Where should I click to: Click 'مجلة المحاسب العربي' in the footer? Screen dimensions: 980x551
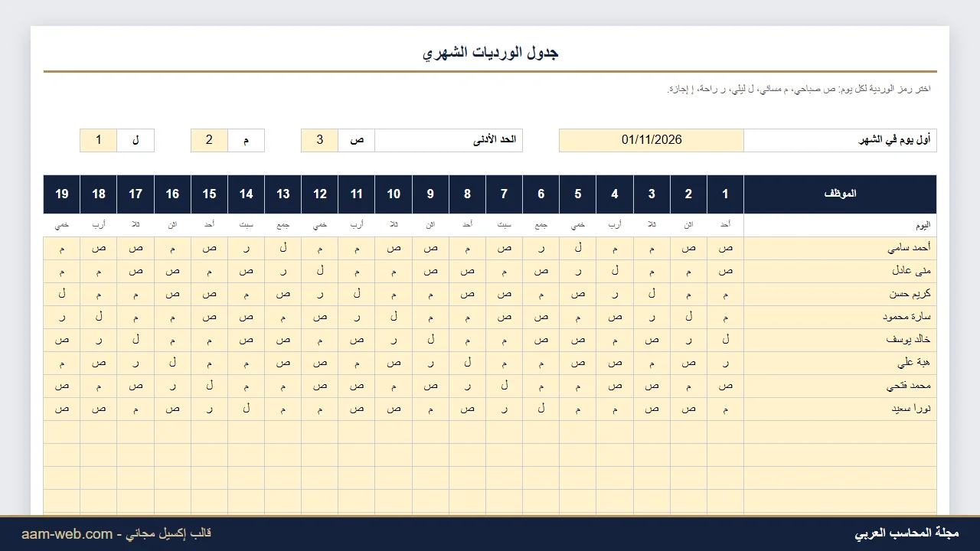click(x=906, y=533)
